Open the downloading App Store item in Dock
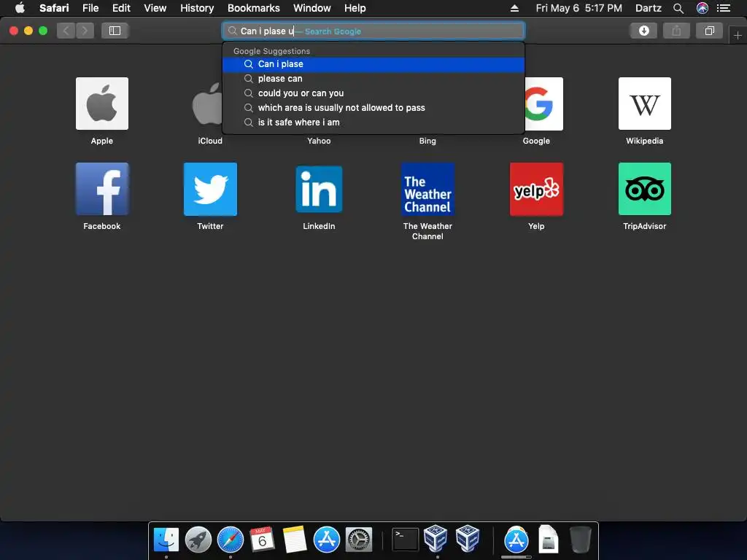The image size is (747, 560). 516,540
